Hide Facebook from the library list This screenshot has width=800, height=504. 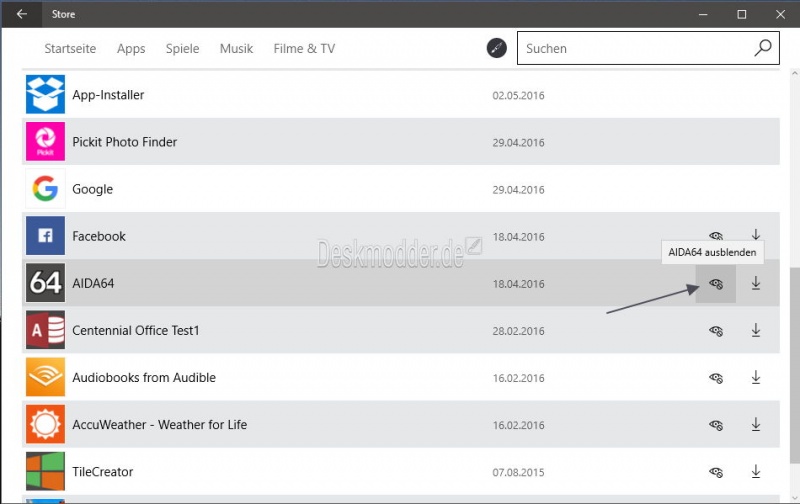(716, 235)
